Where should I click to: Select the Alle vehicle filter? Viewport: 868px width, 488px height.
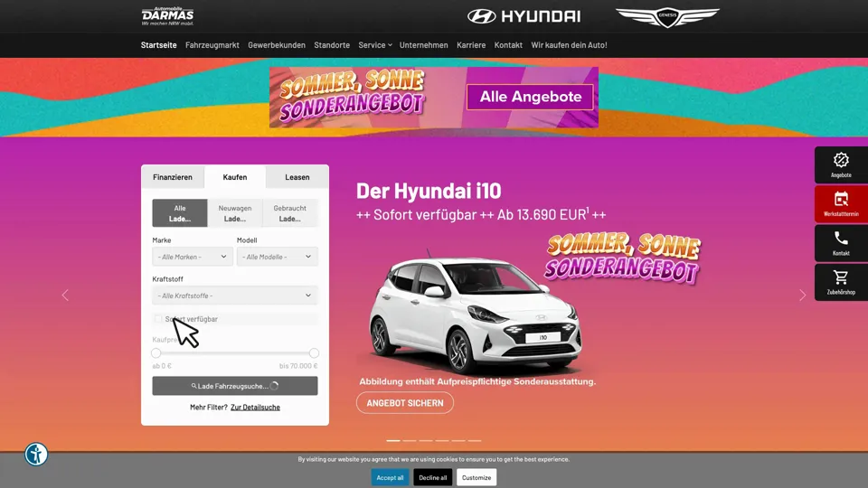coord(180,213)
